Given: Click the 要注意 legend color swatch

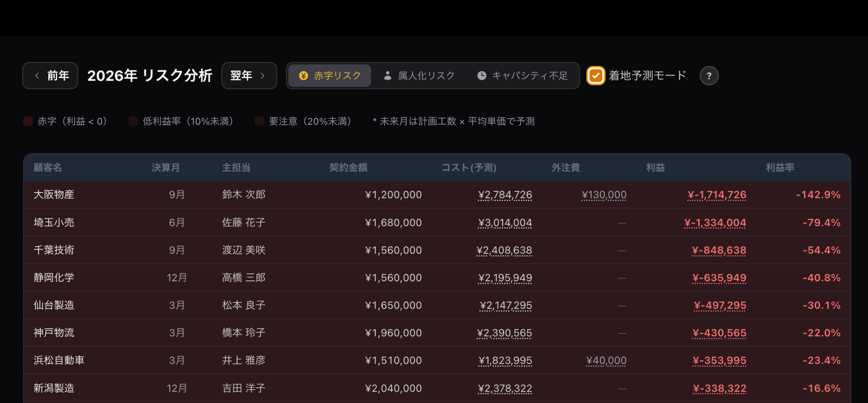Looking at the screenshot, I should click(259, 121).
